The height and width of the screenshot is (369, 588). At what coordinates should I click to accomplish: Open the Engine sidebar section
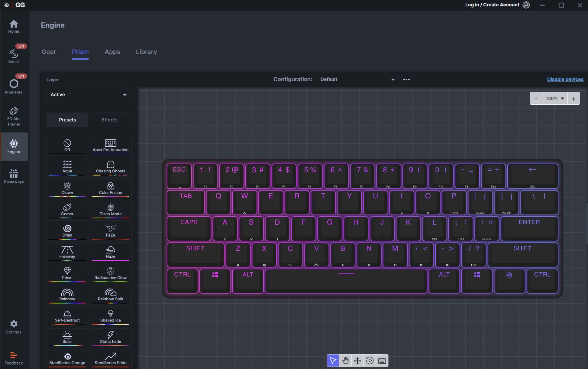pyautogui.click(x=14, y=147)
